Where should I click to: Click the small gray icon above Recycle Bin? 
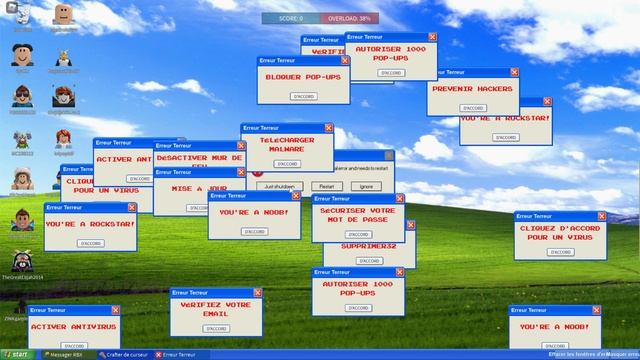(x=11, y=6)
